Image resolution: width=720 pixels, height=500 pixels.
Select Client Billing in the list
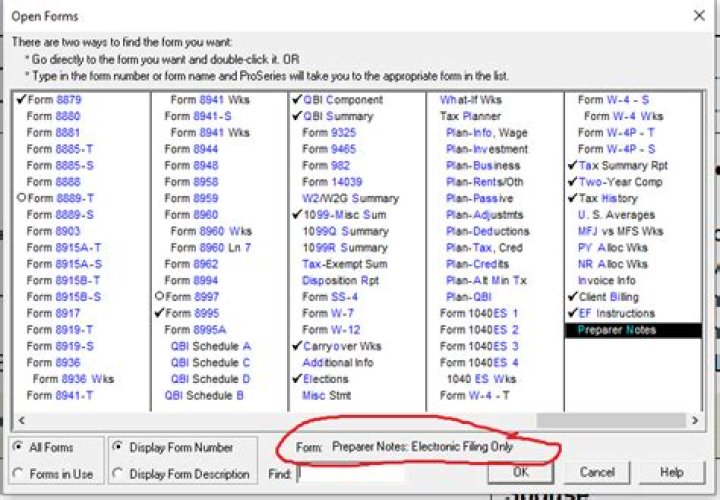tap(614, 297)
